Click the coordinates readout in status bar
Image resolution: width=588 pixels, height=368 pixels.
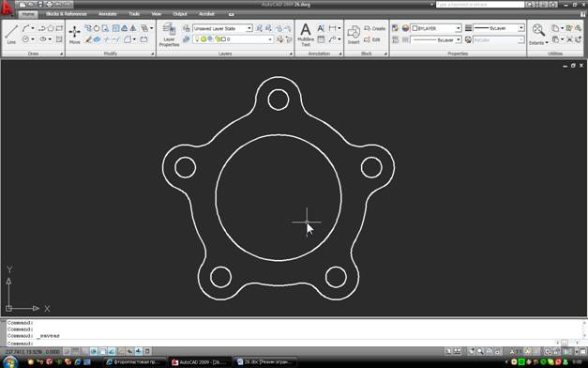click(32, 352)
